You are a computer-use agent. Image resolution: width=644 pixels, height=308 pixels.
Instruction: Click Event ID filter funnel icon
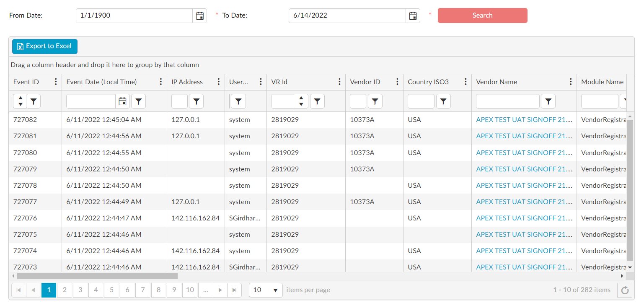pos(34,101)
